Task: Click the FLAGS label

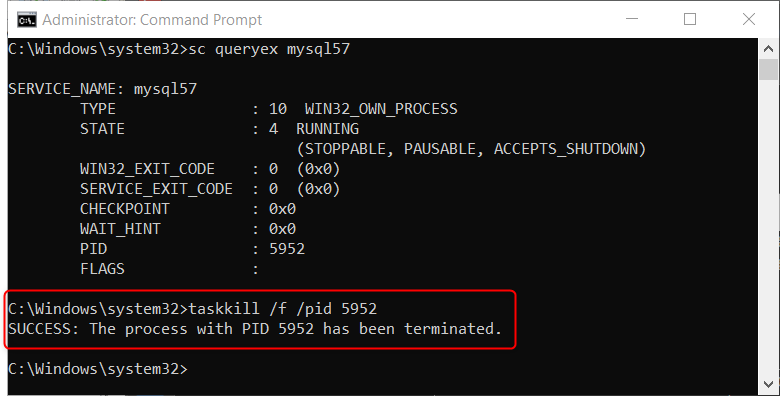Action: coord(102,269)
